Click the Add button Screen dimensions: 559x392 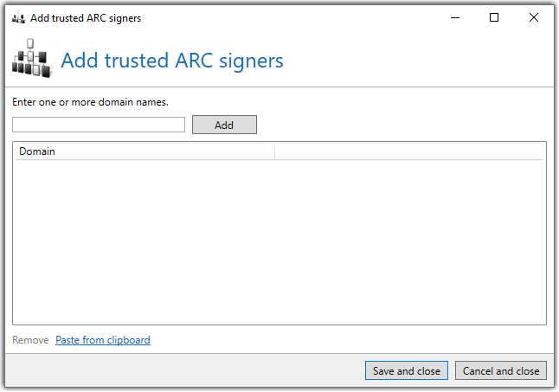point(224,125)
